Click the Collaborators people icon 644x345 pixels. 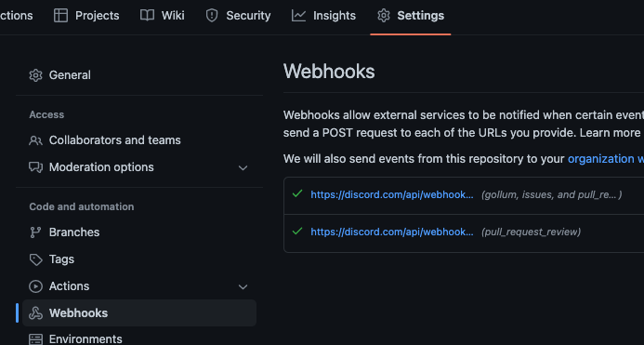(35, 140)
